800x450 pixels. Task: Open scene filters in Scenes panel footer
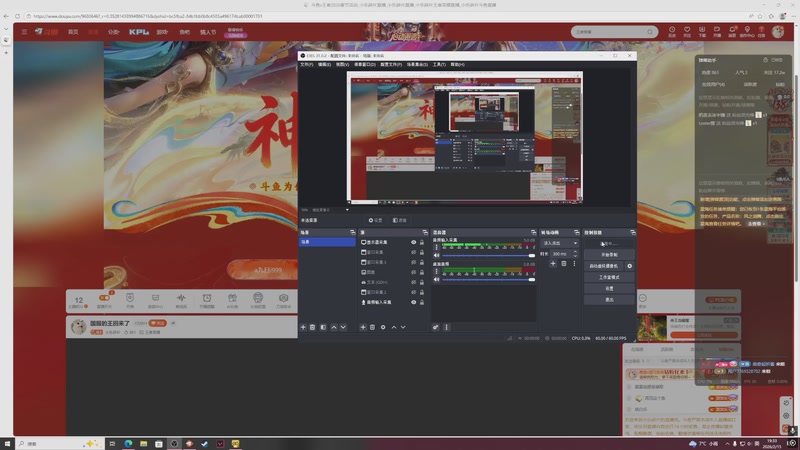[323, 327]
